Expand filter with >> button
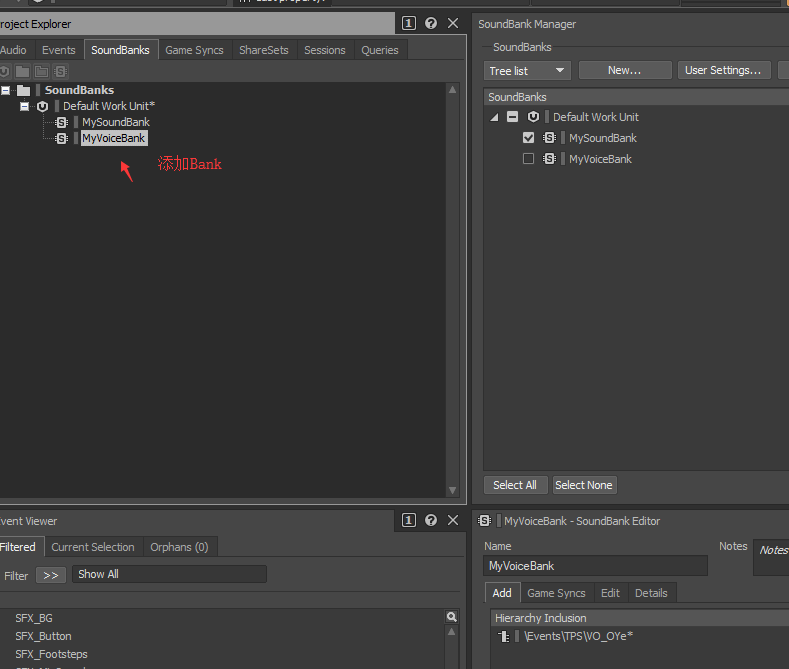 point(51,575)
